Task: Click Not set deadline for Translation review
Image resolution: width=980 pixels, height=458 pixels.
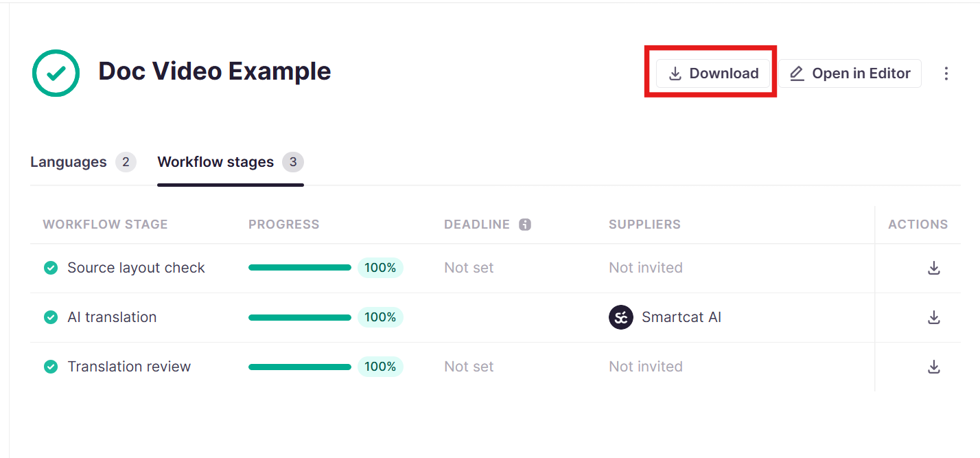Action: click(469, 367)
